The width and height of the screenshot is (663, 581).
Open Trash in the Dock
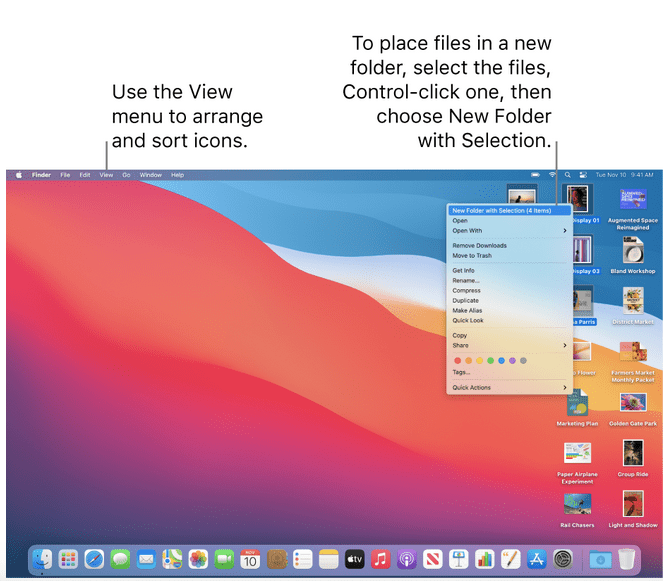click(627, 559)
